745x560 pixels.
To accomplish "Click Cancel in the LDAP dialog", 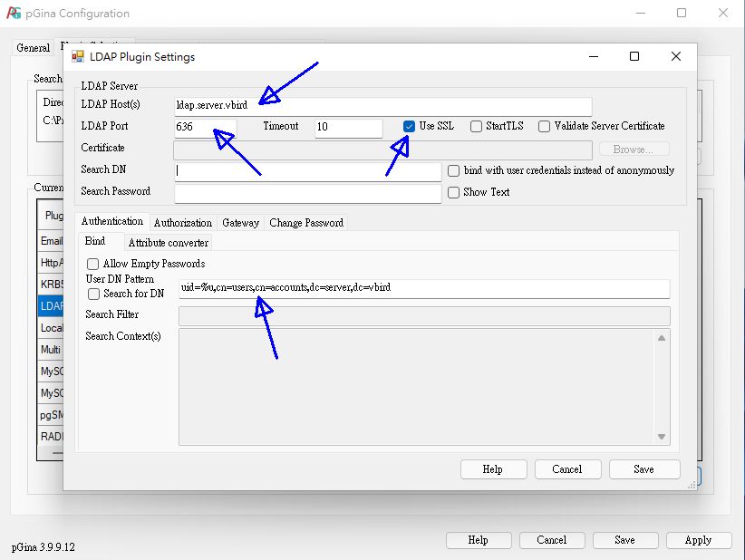I will click(566, 469).
